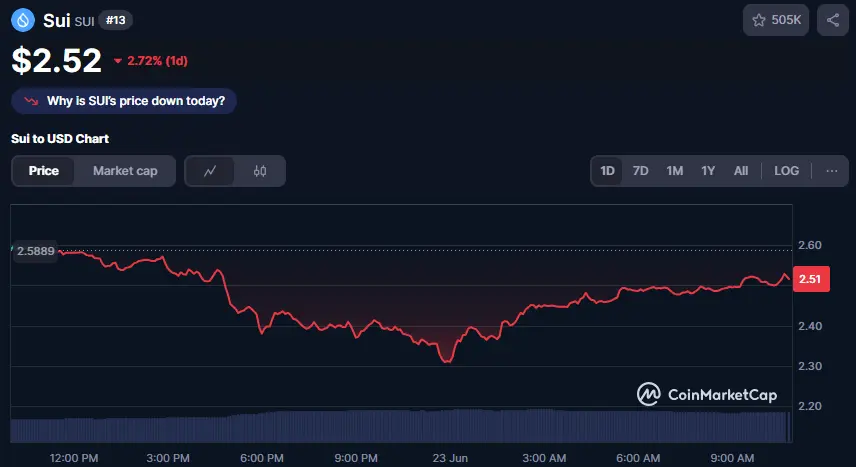Select the 1Y time range

coord(708,171)
